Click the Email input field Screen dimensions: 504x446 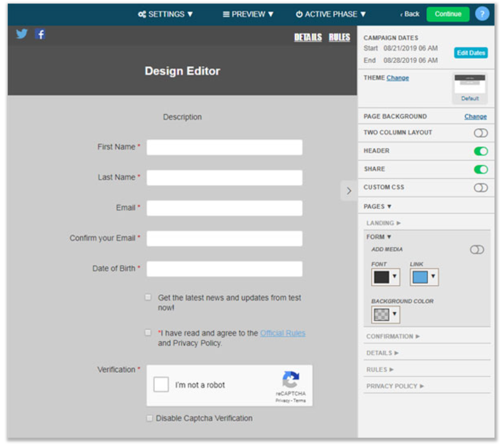point(224,208)
